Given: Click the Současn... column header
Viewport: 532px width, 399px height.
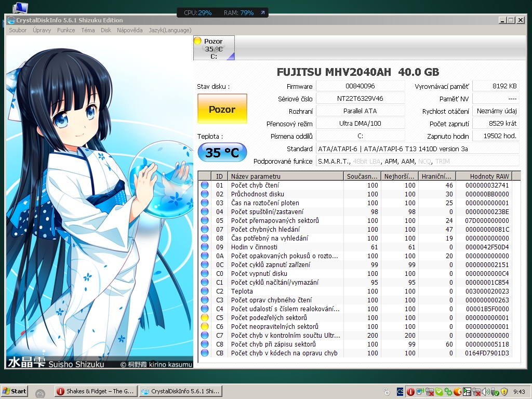Looking at the screenshot, I should [x=362, y=176].
